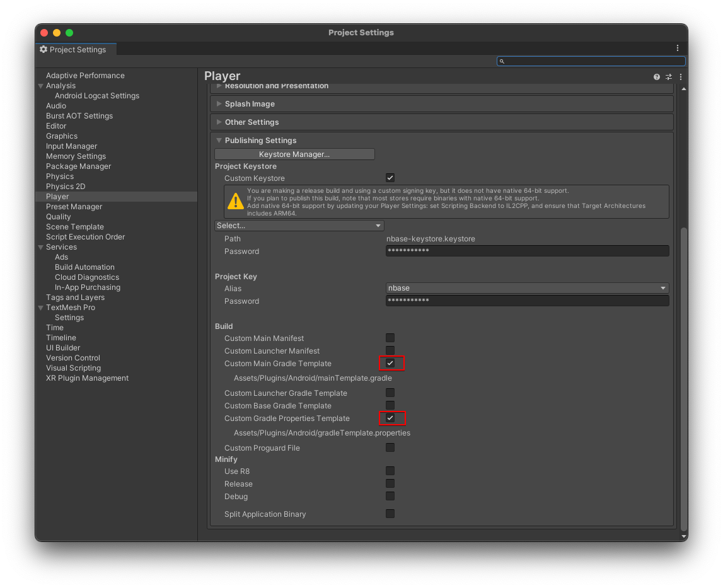Enable the Custom Launcher Manifest checkbox
The width and height of the screenshot is (723, 588).
pyautogui.click(x=390, y=350)
